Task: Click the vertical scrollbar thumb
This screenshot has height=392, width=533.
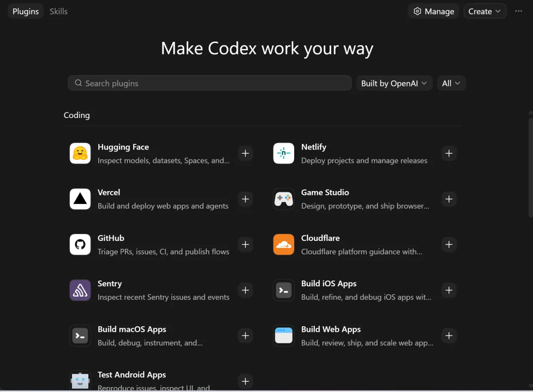Action: 530,167
